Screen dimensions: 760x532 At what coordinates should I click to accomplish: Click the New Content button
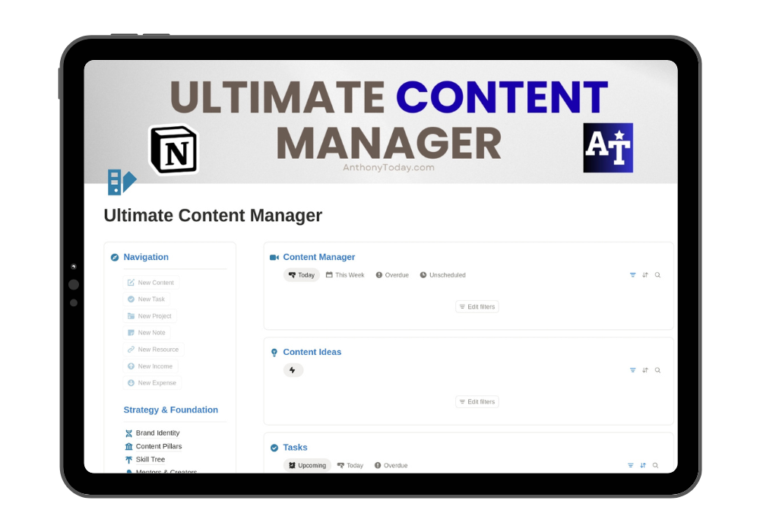click(150, 283)
